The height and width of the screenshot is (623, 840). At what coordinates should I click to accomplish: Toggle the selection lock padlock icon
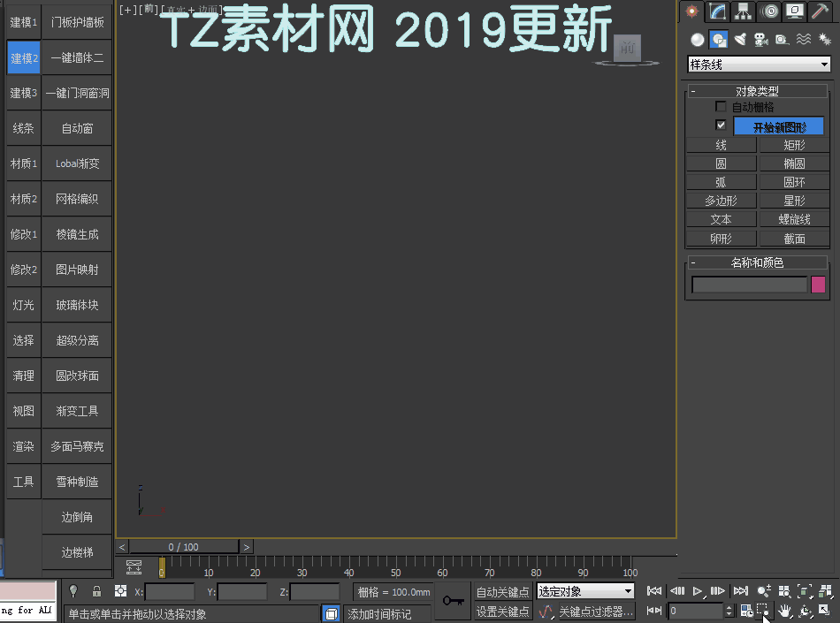pyautogui.click(x=96, y=591)
